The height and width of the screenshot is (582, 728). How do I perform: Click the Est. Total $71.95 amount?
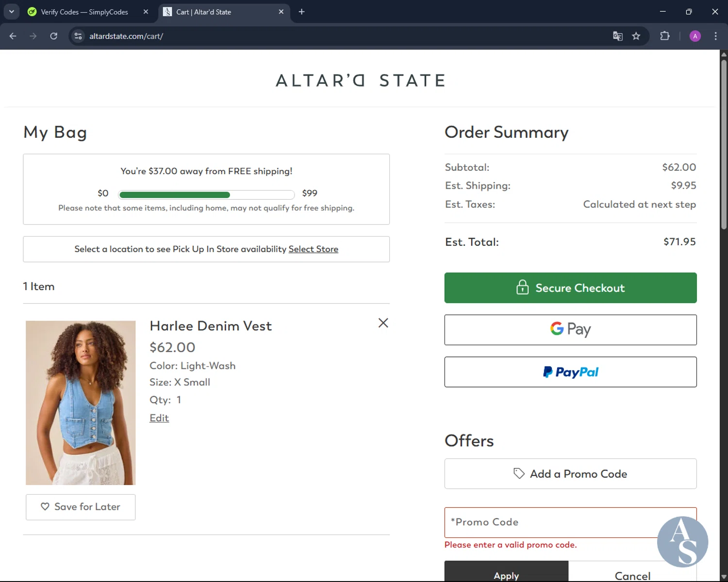[679, 242]
